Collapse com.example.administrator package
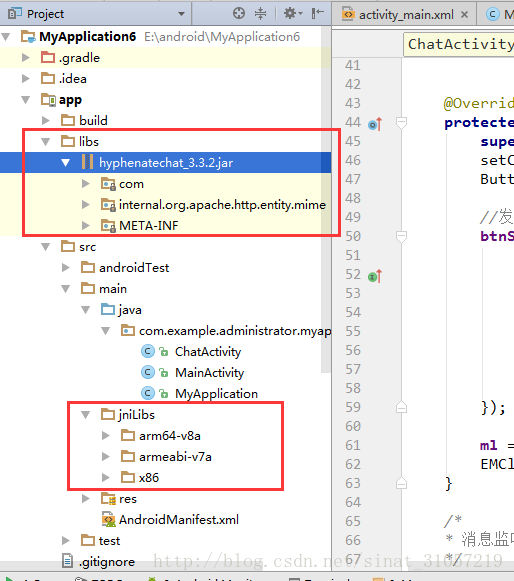 click(x=106, y=331)
